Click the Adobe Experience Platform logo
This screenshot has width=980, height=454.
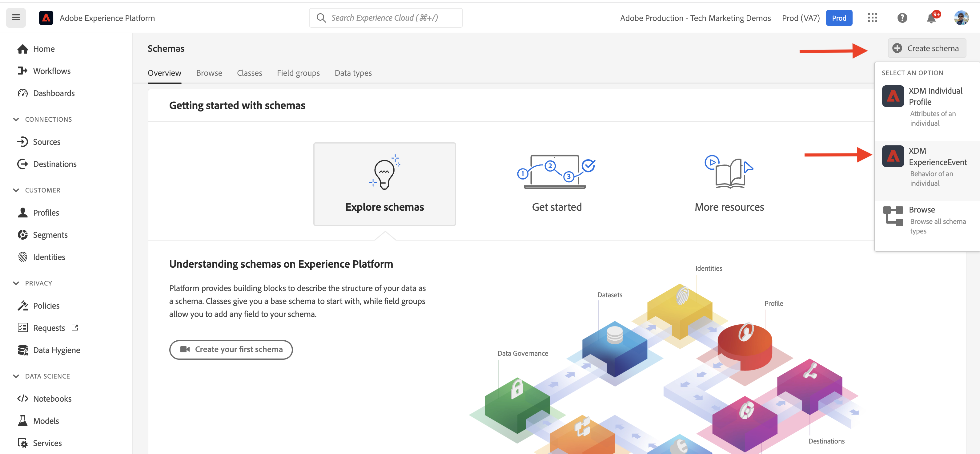[46, 18]
